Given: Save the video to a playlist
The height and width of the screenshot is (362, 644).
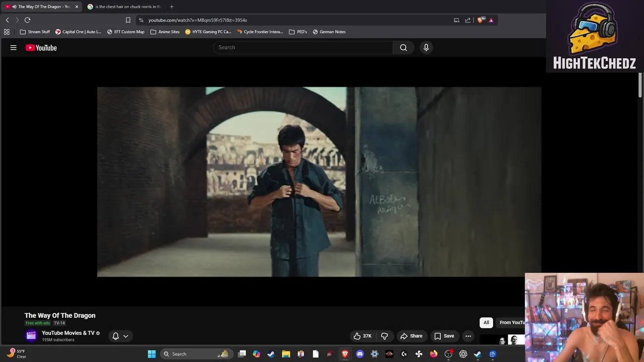Looking at the screenshot, I should coord(444,336).
